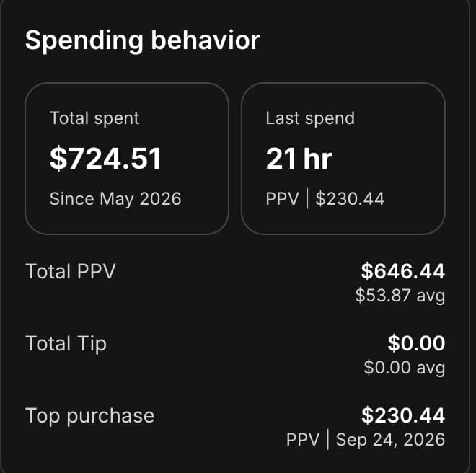
Task: Select the Last spend card
Action: (343, 159)
